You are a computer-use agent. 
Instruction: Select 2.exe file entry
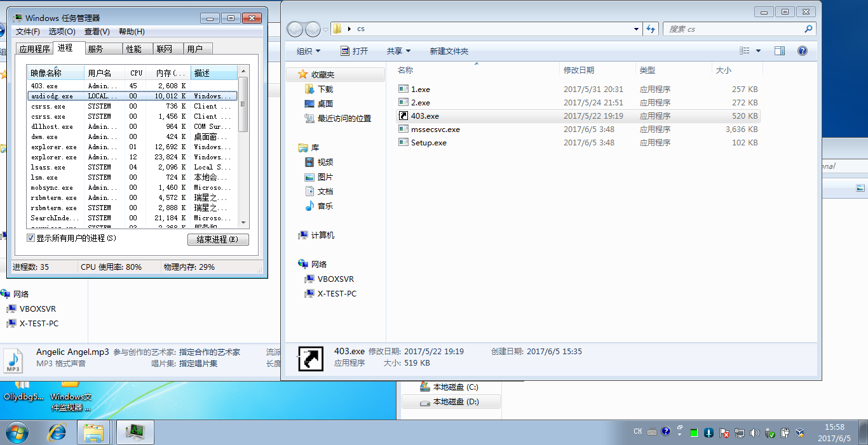pos(420,103)
